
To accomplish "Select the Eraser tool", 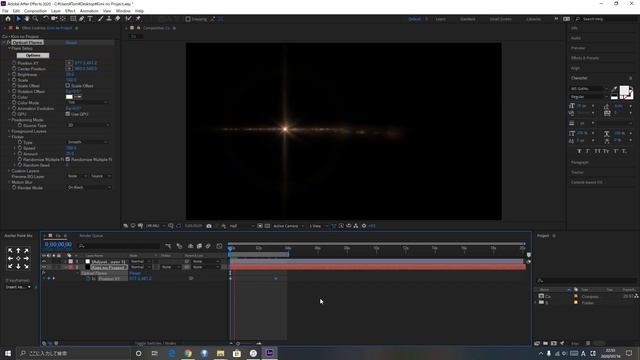I will (118, 19).
